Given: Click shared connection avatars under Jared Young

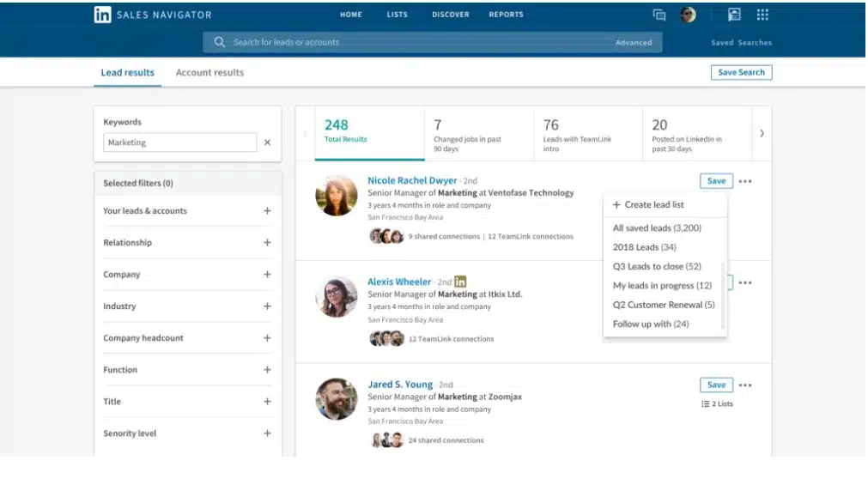Looking at the screenshot, I should 386,440.
